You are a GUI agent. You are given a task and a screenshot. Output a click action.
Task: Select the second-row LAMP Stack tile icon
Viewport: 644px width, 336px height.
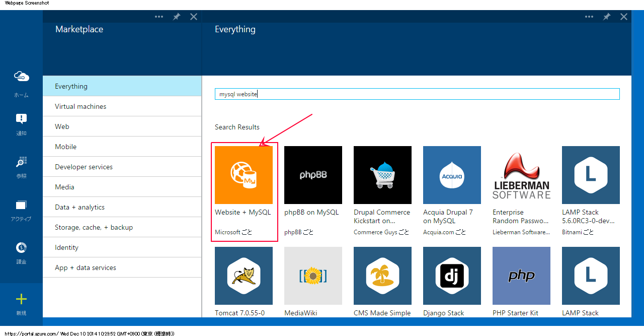point(591,276)
